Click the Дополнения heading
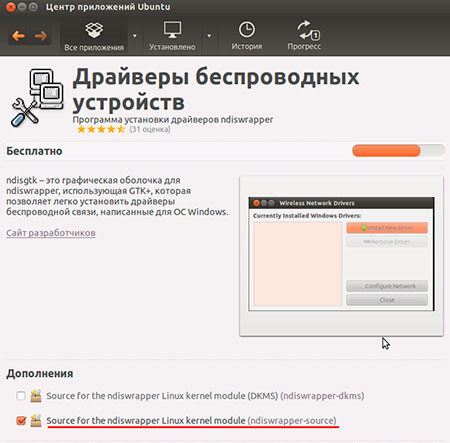Screen dimensions: 450x443 coord(40,374)
